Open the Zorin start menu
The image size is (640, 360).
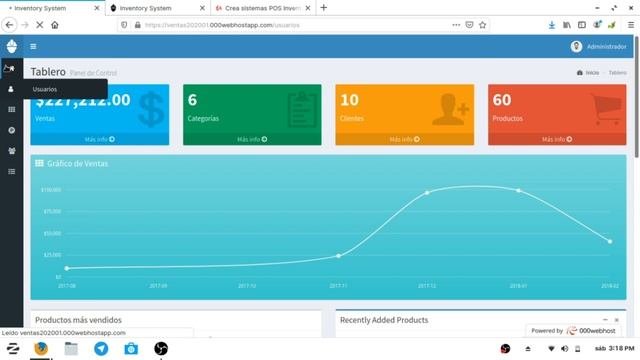tap(13, 349)
